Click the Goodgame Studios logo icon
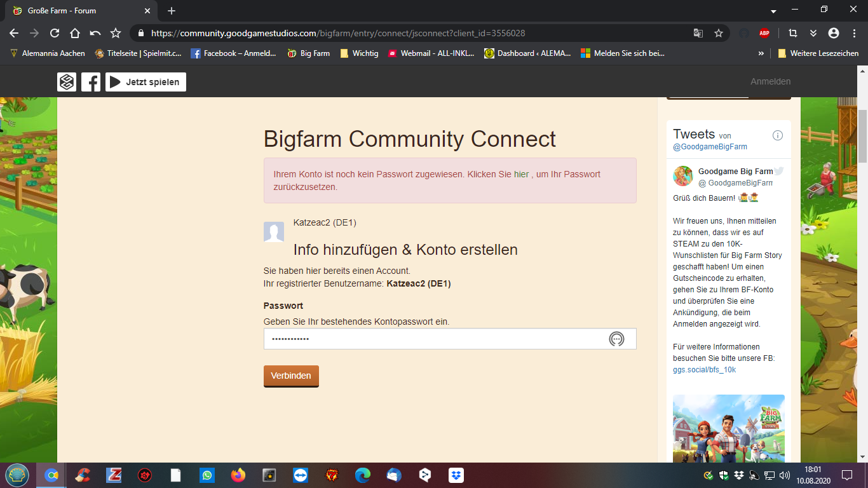Image resolution: width=868 pixels, height=488 pixels. pos(67,82)
